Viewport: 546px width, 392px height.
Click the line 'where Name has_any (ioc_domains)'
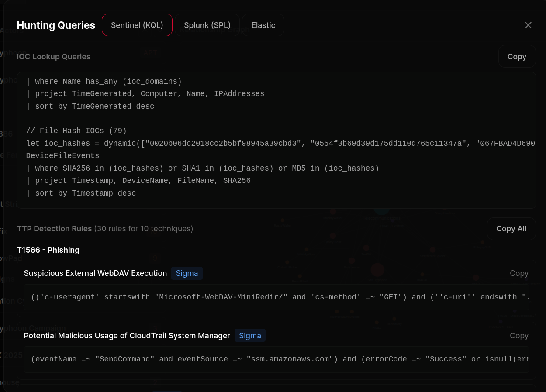[x=104, y=82]
